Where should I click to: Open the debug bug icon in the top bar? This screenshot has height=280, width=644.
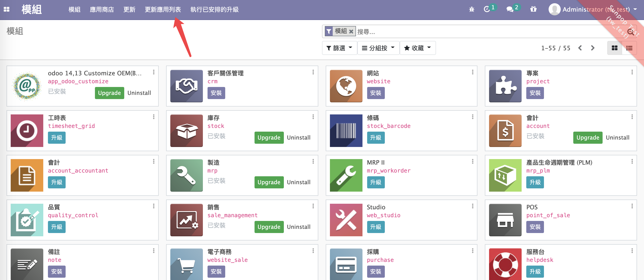click(472, 9)
